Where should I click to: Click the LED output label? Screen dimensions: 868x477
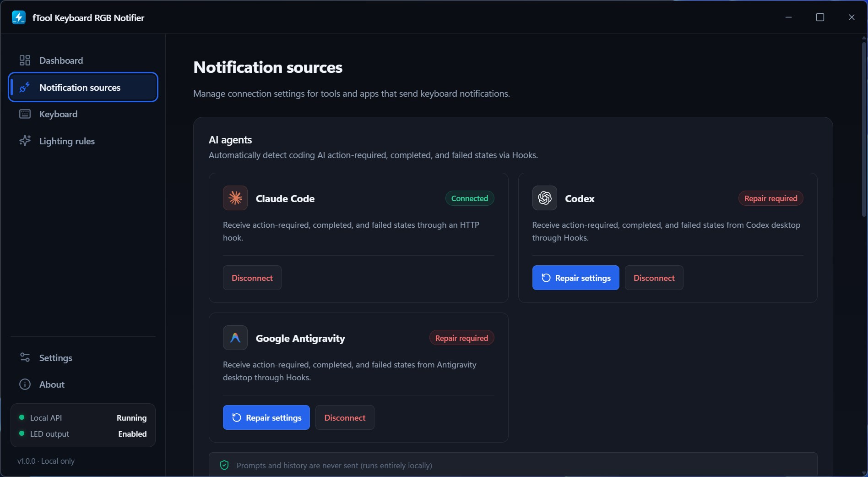49,433
